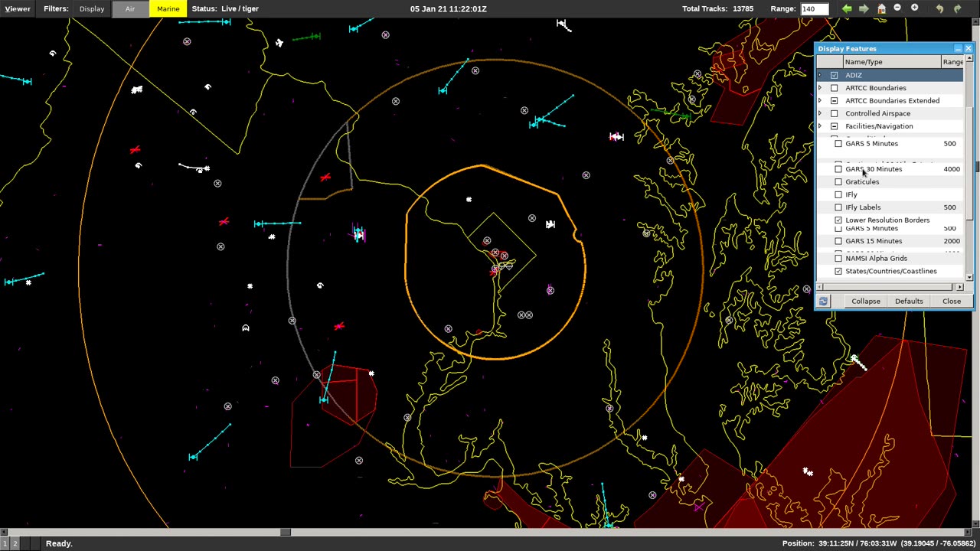Viewport: 980px width, 551px height.
Task: Expand ARTCC Boundaries Extended tree row
Action: (x=820, y=101)
